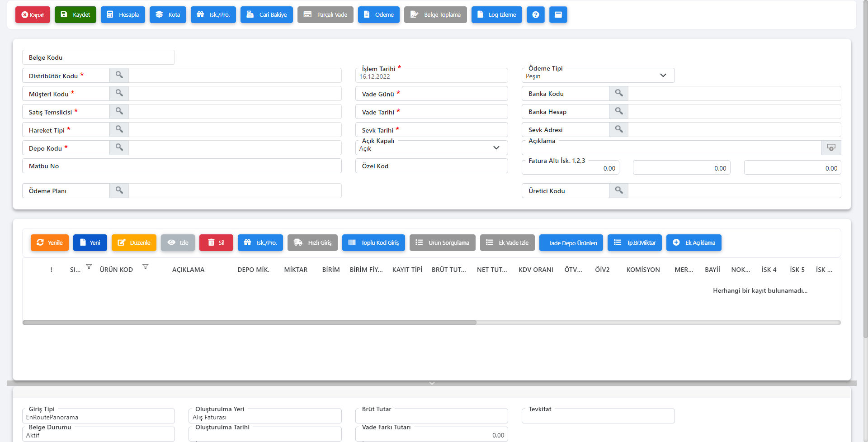Open the Üretici Kodu lookup magnifier
Viewport: 868px width, 442px height.
(x=618, y=190)
